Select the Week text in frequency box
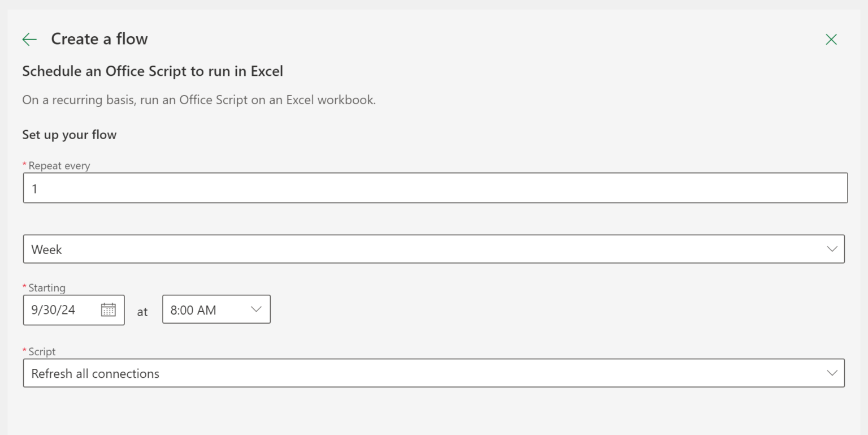This screenshot has height=435, width=868. click(47, 249)
